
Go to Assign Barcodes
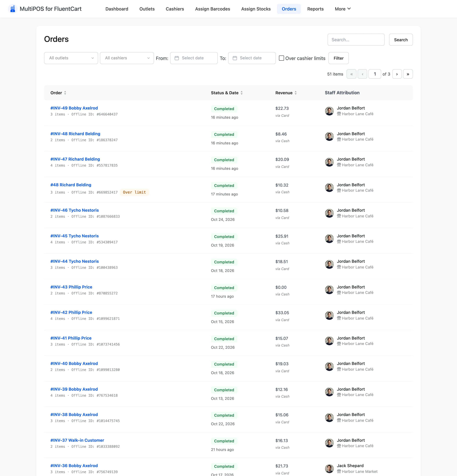pos(212,9)
